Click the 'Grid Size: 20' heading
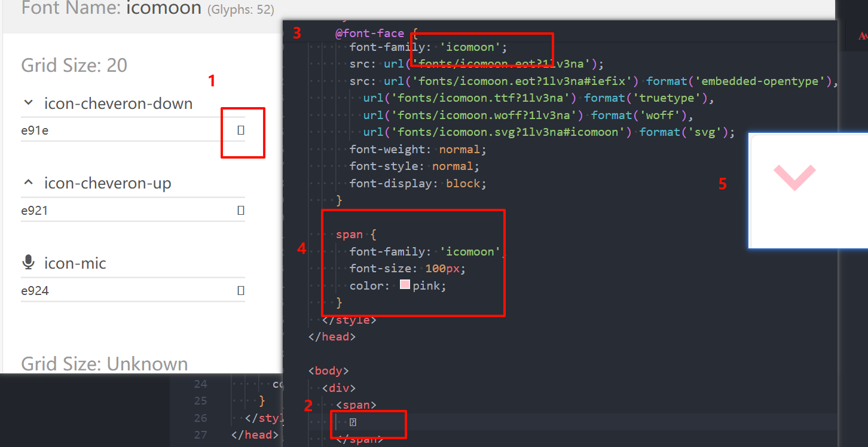Image resolution: width=868 pixels, height=447 pixels. (74, 65)
